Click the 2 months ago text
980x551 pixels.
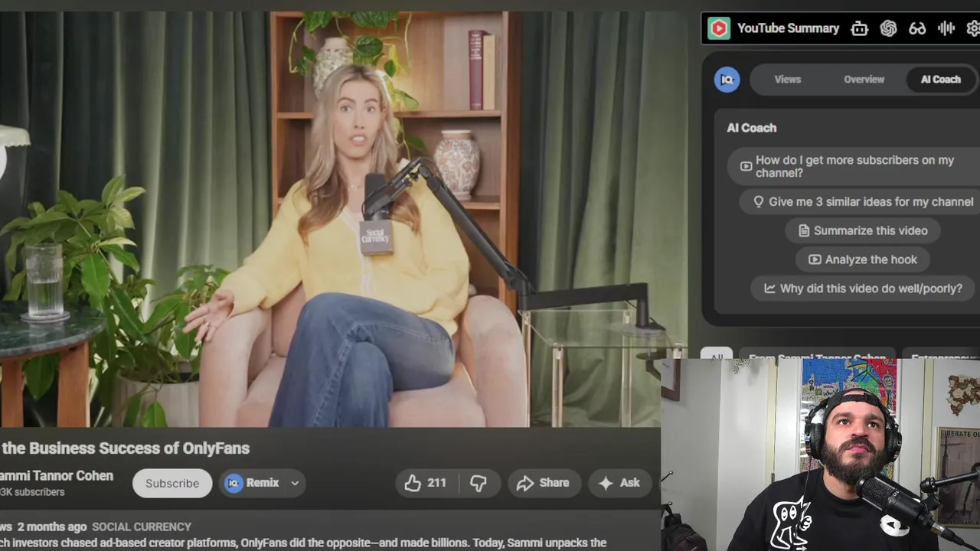52,527
